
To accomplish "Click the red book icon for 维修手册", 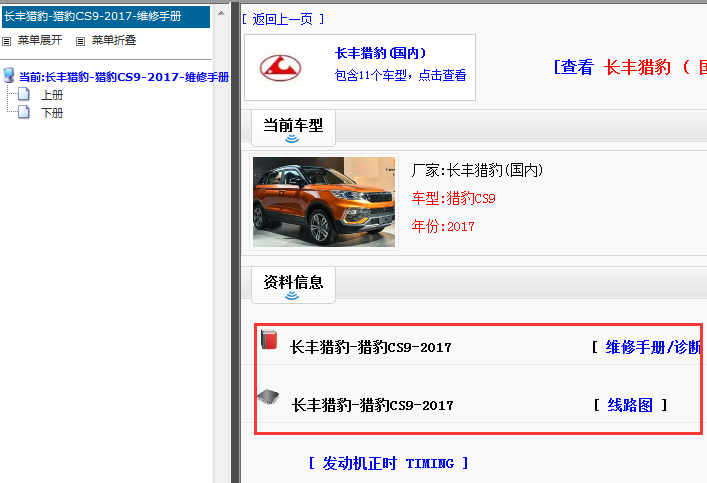I will pos(269,340).
